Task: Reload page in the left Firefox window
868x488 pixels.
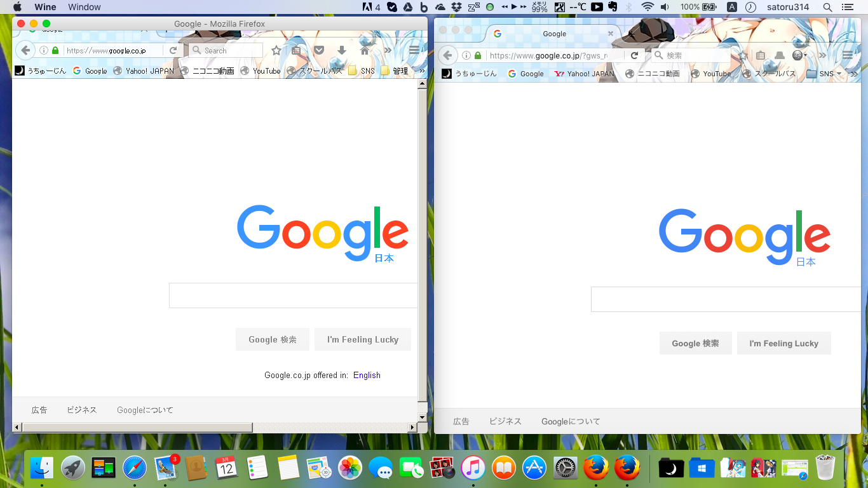Action: click(172, 50)
